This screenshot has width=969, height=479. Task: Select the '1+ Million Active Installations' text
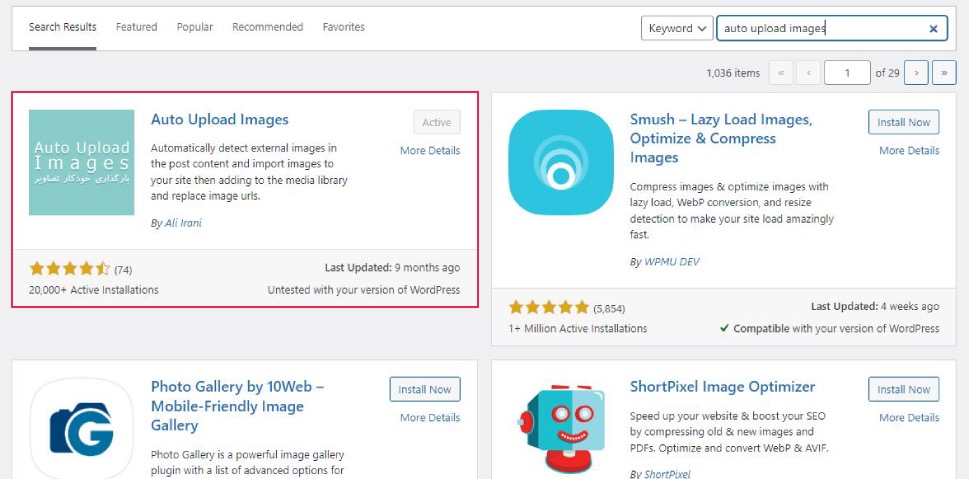578,329
